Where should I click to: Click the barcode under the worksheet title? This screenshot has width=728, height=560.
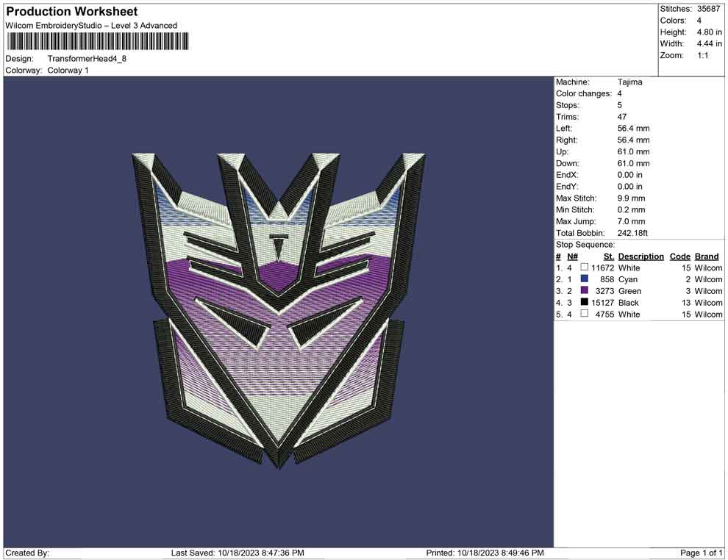click(x=98, y=41)
